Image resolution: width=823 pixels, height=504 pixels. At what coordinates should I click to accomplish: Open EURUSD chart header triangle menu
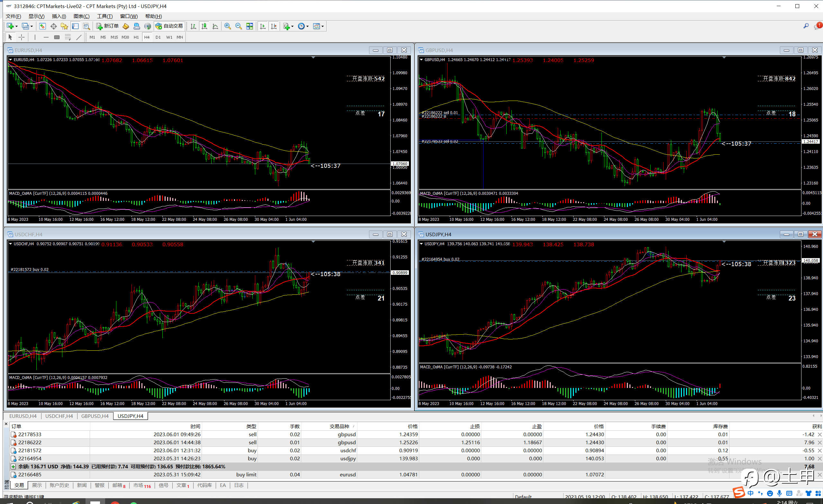coord(11,59)
